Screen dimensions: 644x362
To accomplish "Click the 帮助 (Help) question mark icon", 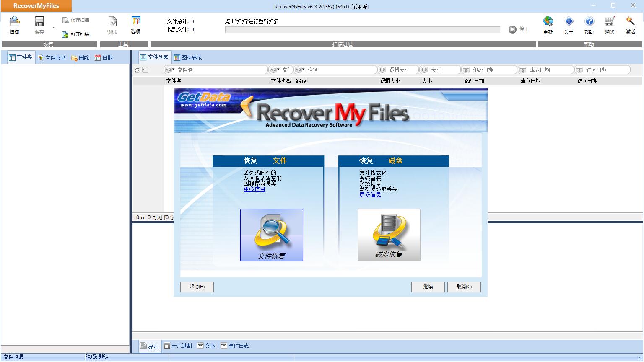I will click(589, 22).
